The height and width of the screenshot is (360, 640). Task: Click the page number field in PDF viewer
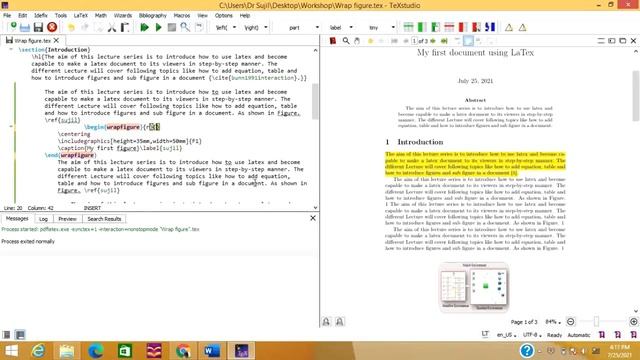(414, 41)
